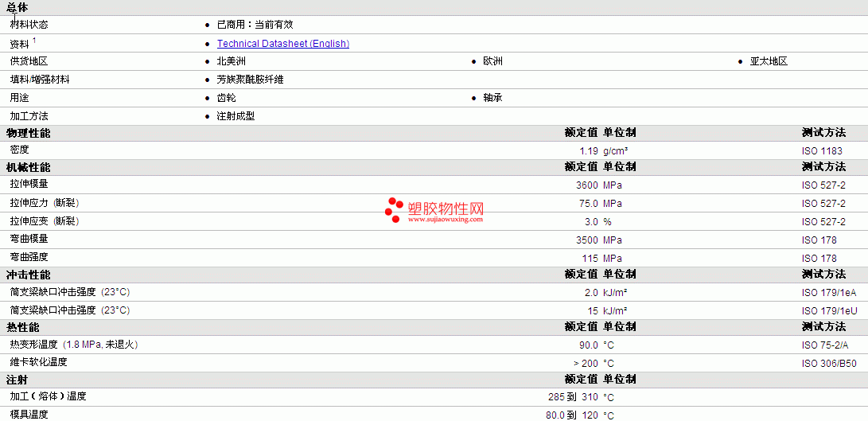
Task: Open the Technical Datasheet (English) link
Action: click(x=283, y=43)
